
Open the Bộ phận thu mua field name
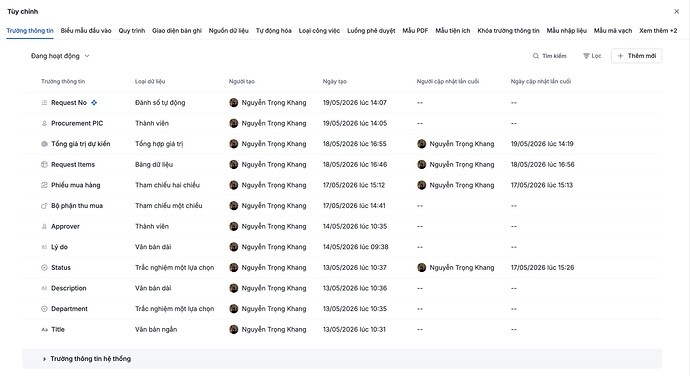click(77, 206)
